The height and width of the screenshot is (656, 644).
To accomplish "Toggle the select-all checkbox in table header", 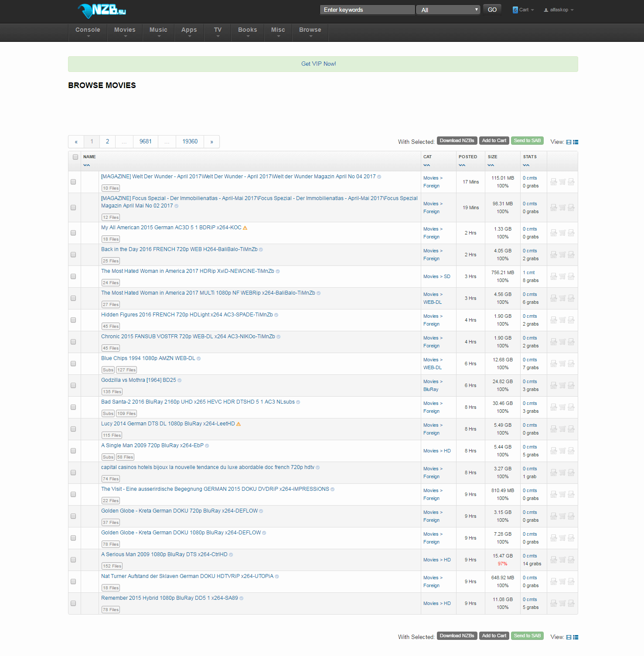I will 75,157.
